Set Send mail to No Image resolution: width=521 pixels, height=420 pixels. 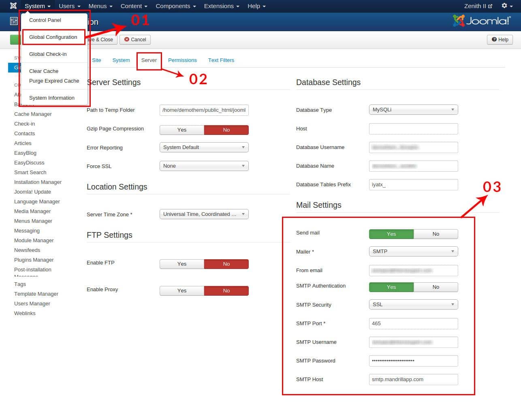click(x=436, y=234)
